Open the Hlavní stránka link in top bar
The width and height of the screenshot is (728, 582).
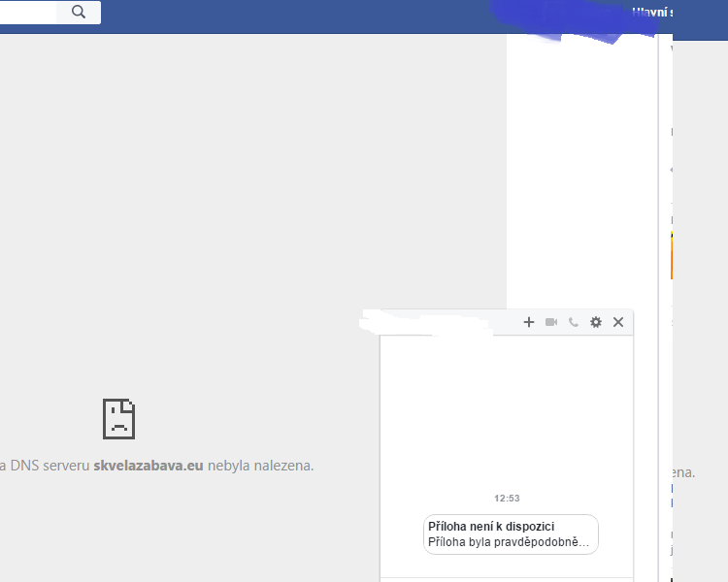652,13
